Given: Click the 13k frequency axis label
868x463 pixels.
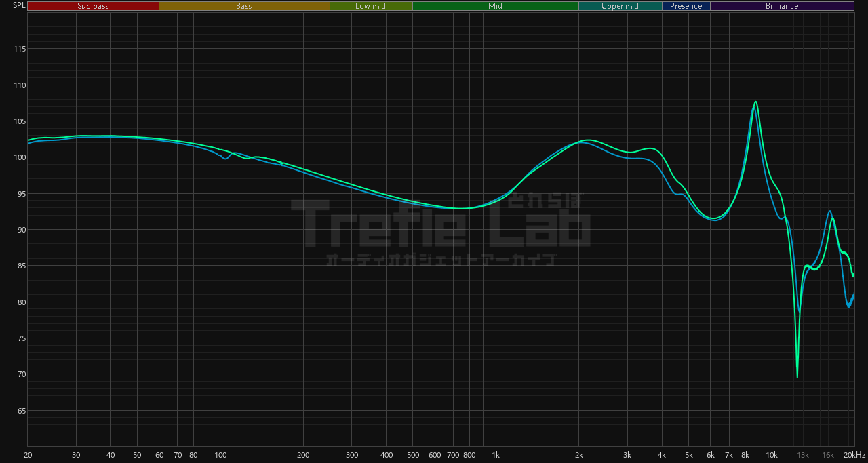Looking at the screenshot, I should click(803, 454).
